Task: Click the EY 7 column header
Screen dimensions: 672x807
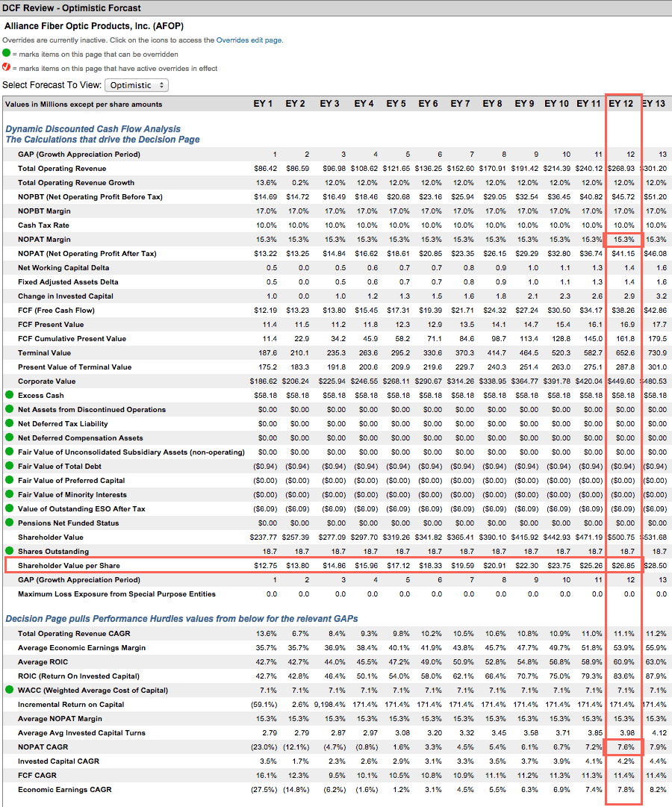Action: [x=461, y=104]
